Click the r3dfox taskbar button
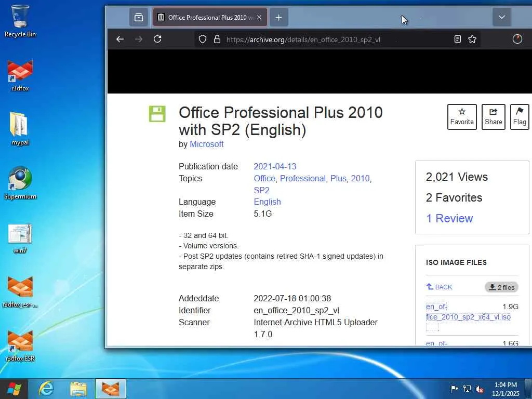Viewport: 532px width, 399px height. tap(111, 389)
